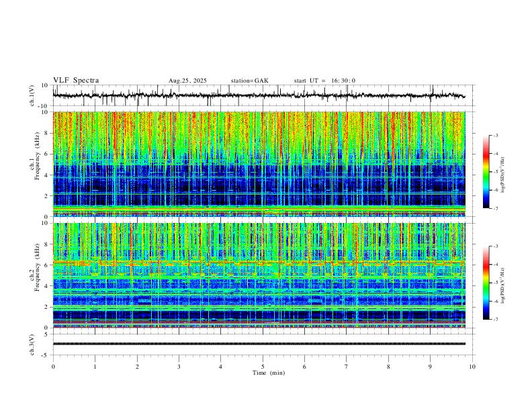Click the '-5' tick on ch.3(V) axis
The height and width of the screenshot is (411, 532).
point(46,355)
